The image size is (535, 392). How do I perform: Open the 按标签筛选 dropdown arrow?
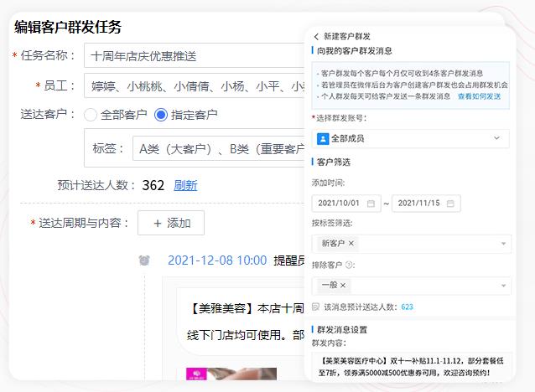click(x=503, y=244)
